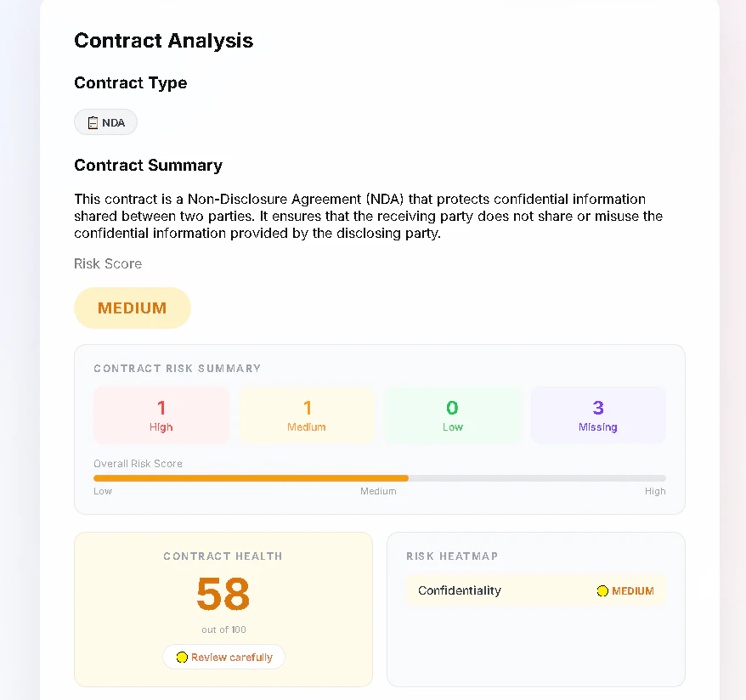The height and width of the screenshot is (700, 746).
Task: Click the Overall Risk Score progress bar
Action: point(380,478)
